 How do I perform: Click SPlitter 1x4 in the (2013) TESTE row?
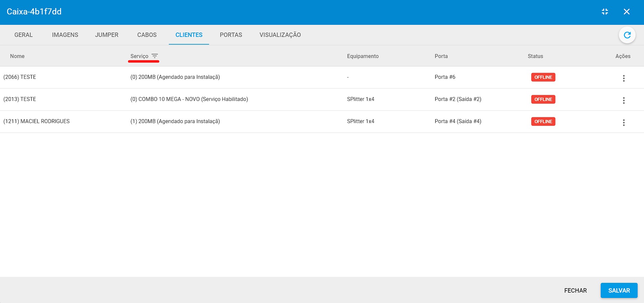[x=360, y=99]
